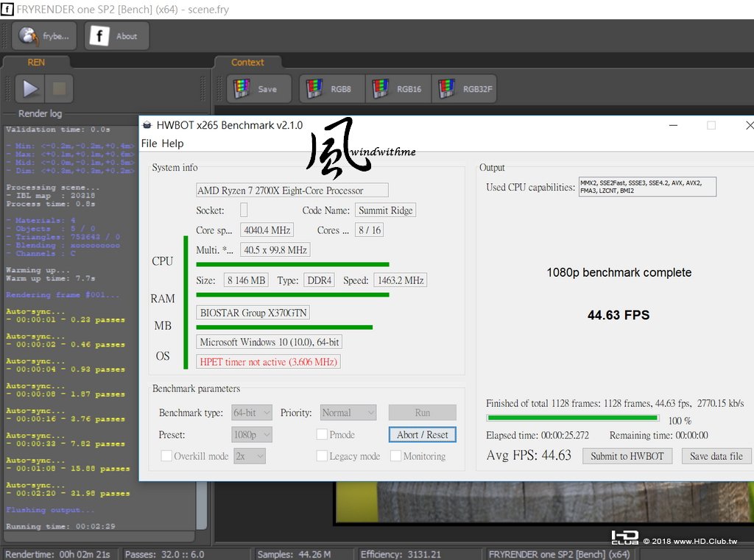Click the Remaining time 00:00:00 text
The width and height of the screenshot is (754, 560).
[659, 435]
